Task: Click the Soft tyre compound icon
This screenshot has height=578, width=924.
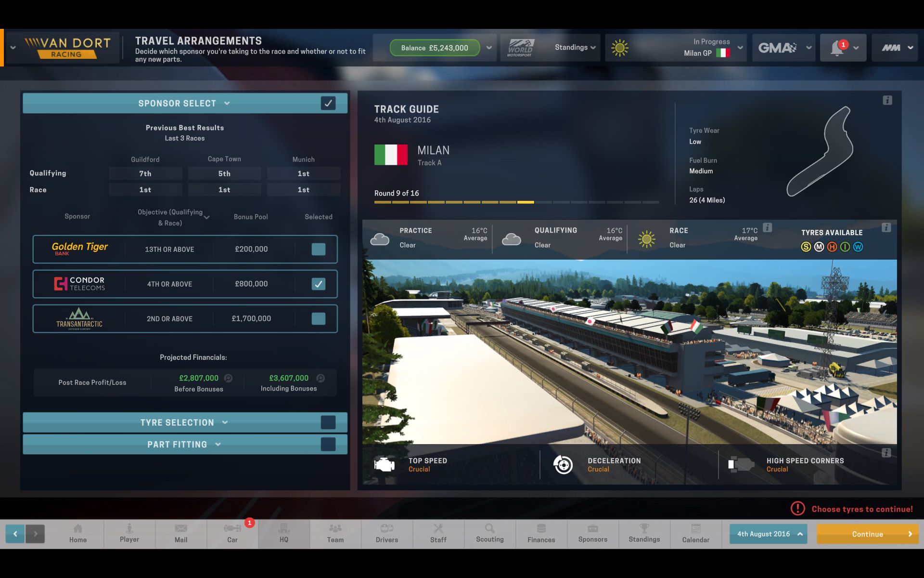Action: coord(806,247)
